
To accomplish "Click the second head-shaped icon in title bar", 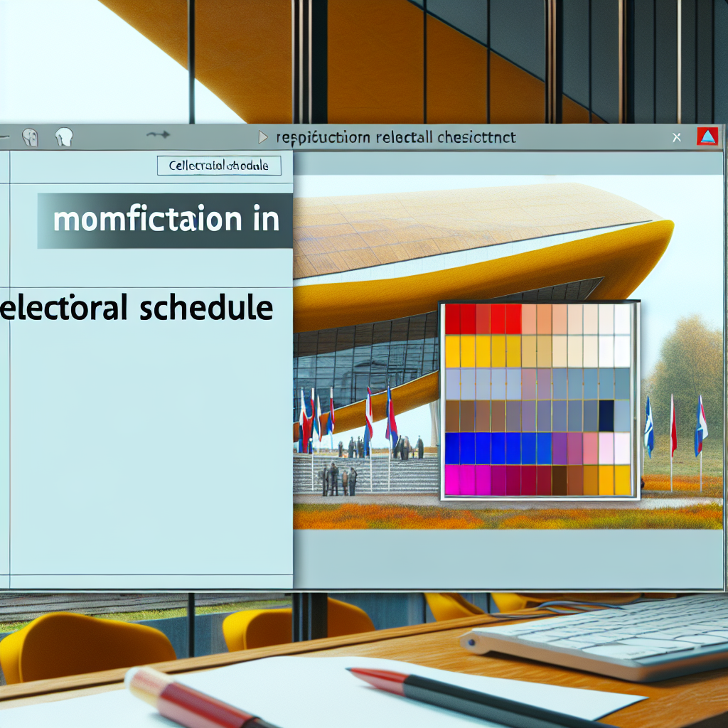I will 63,136.
